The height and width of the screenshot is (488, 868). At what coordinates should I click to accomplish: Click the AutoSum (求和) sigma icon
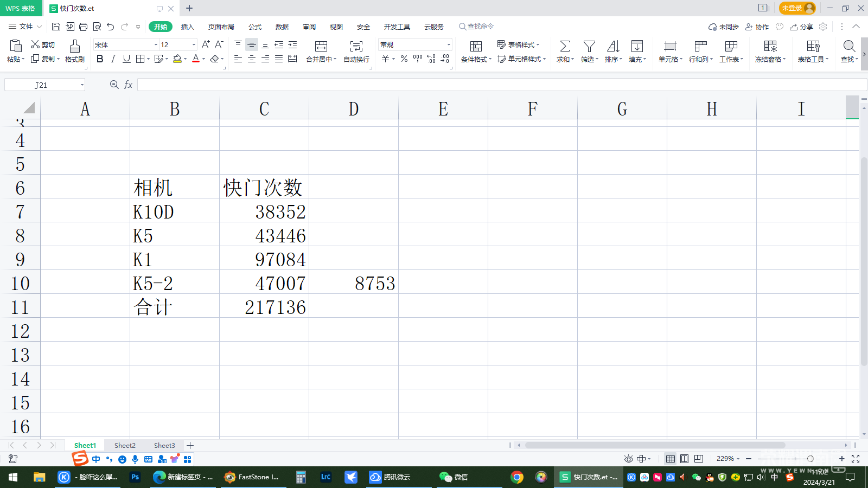tap(565, 47)
